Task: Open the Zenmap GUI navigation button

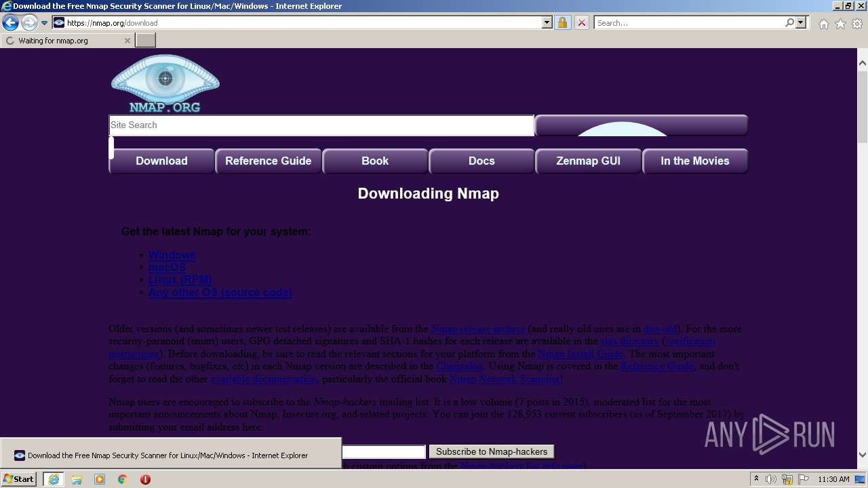Action: [x=588, y=161]
